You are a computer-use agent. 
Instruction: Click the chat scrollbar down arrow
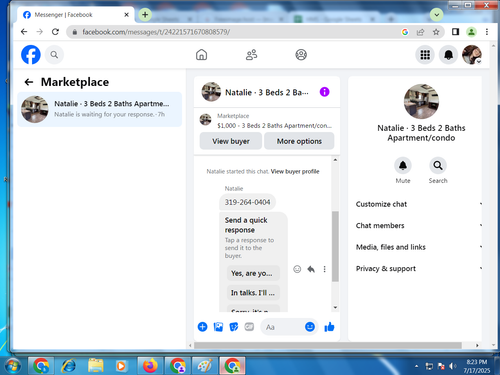pos(335,307)
